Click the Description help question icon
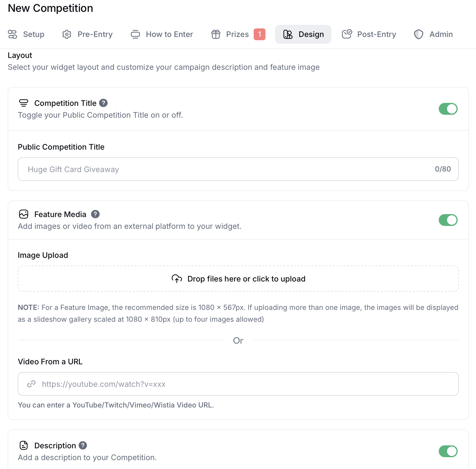This screenshot has height=469, width=476. [x=82, y=445]
